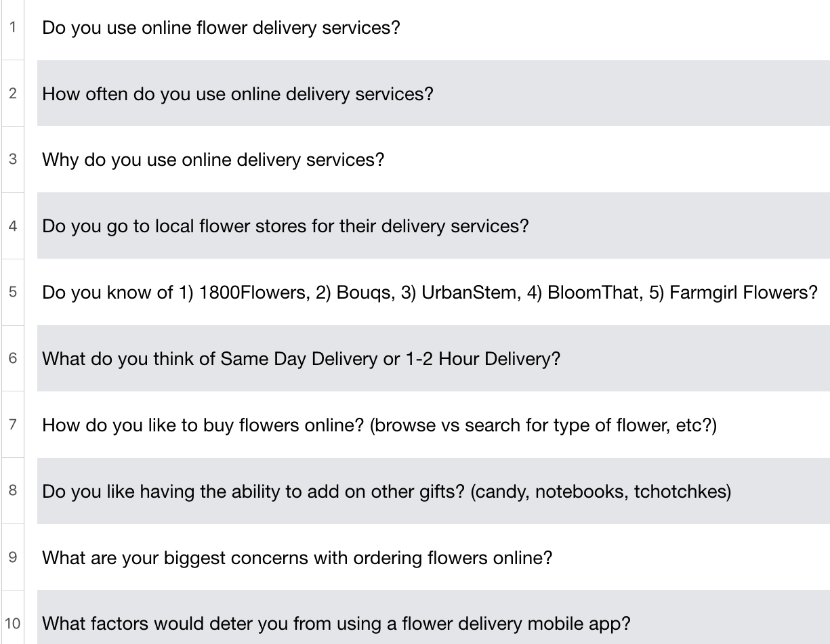Image resolution: width=830 pixels, height=644 pixels.
Task: Select row header number 1
Action: (13, 28)
